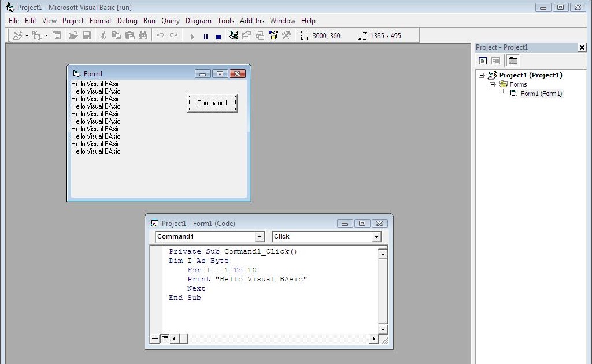The width and height of the screenshot is (592, 364).
Task: Open the Format menu
Action: [x=101, y=21]
